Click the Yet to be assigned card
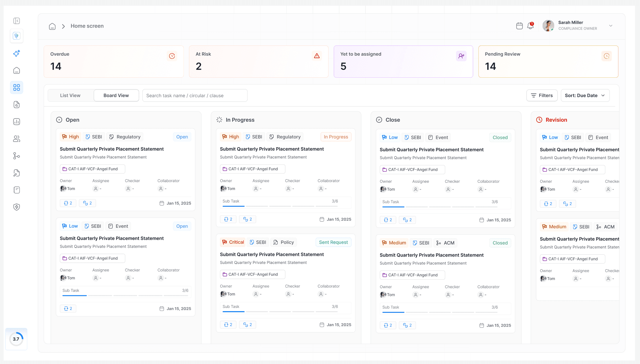The height and width of the screenshot is (364, 640). [x=403, y=61]
